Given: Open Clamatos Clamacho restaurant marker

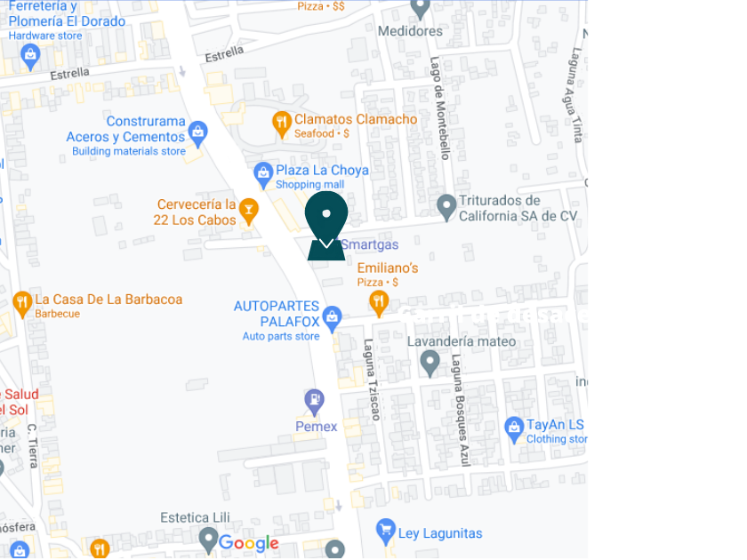Looking at the screenshot, I should pyautogui.click(x=282, y=124).
